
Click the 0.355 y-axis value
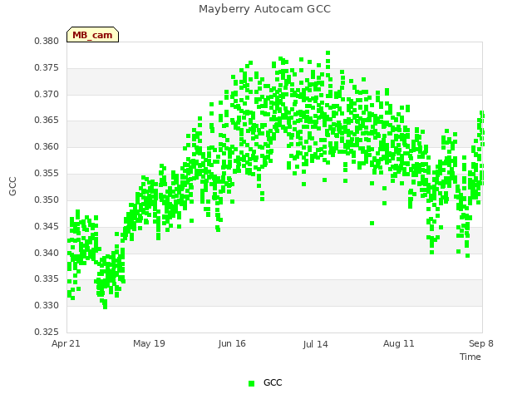coord(47,174)
